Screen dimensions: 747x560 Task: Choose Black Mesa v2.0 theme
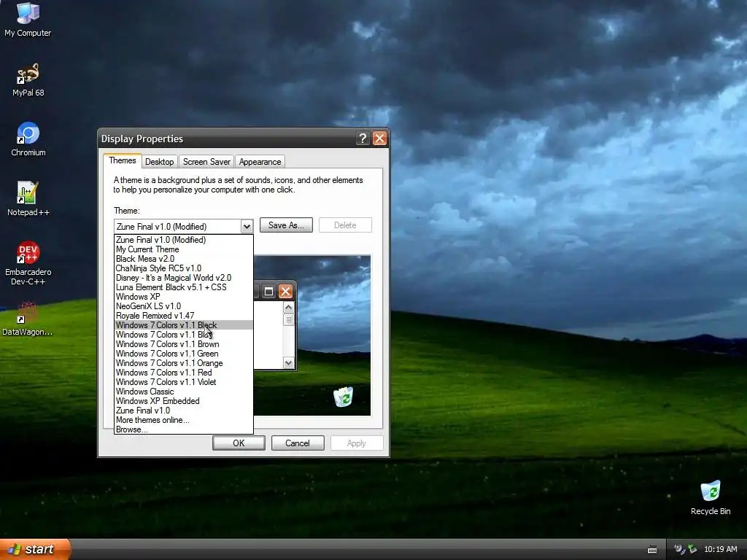(183, 259)
